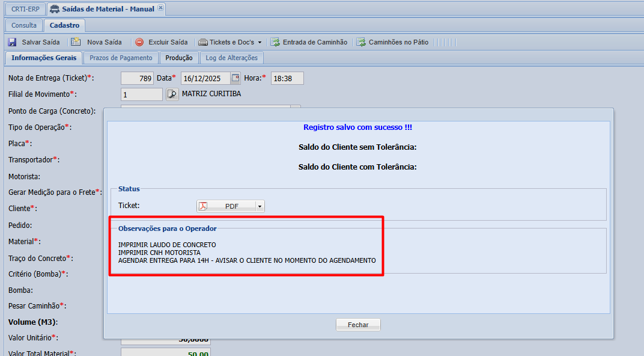Image resolution: width=644 pixels, height=356 pixels.
Task: Click the AGENDAR ENTREGA PARA 14H line
Action: coord(247,260)
